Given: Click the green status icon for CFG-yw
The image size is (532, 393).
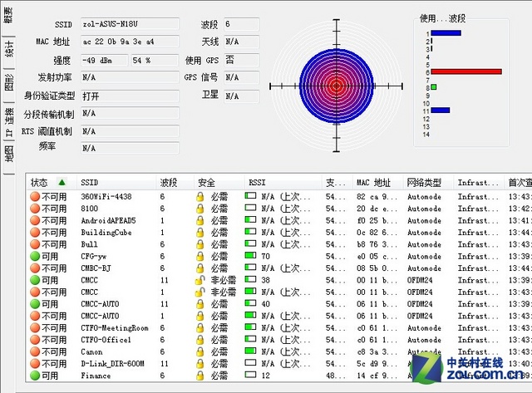Looking at the screenshot, I should pos(35,257).
